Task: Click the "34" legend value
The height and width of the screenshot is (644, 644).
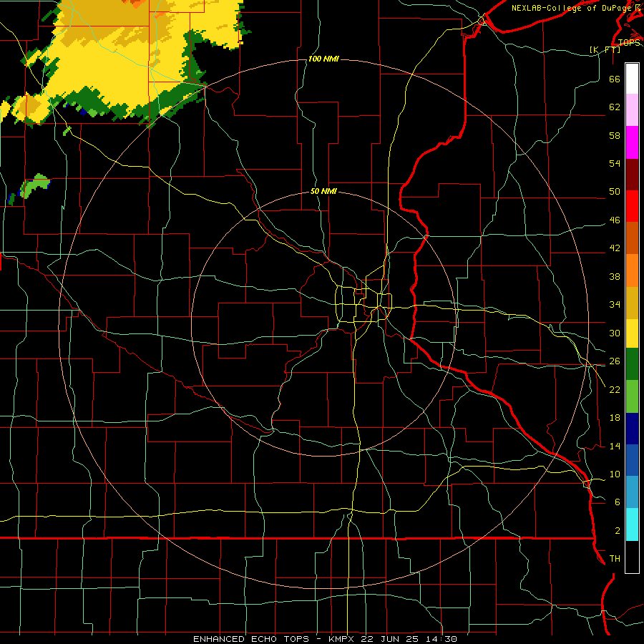Action: (615, 305)
